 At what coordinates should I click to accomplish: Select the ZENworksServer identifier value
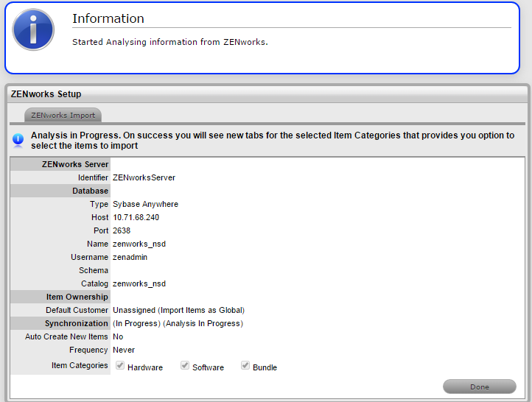(x=144, y=177)
